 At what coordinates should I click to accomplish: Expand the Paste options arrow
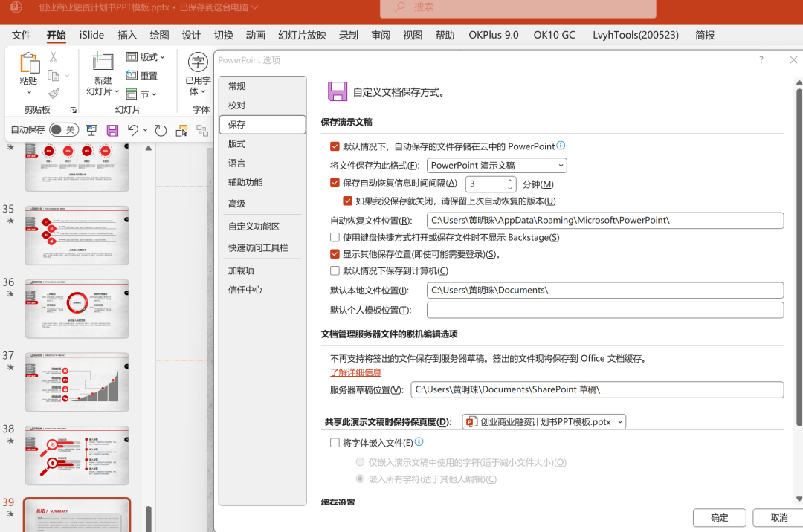click(29, 92)
